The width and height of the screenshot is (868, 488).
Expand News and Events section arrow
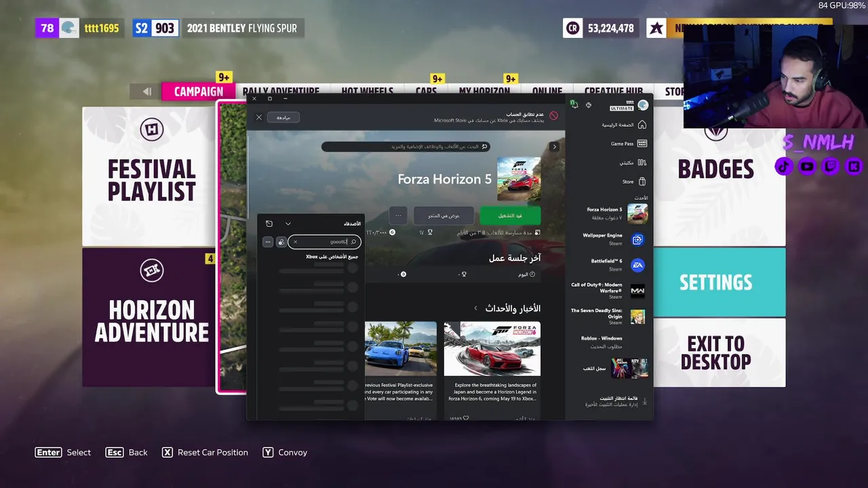point(475,308)
